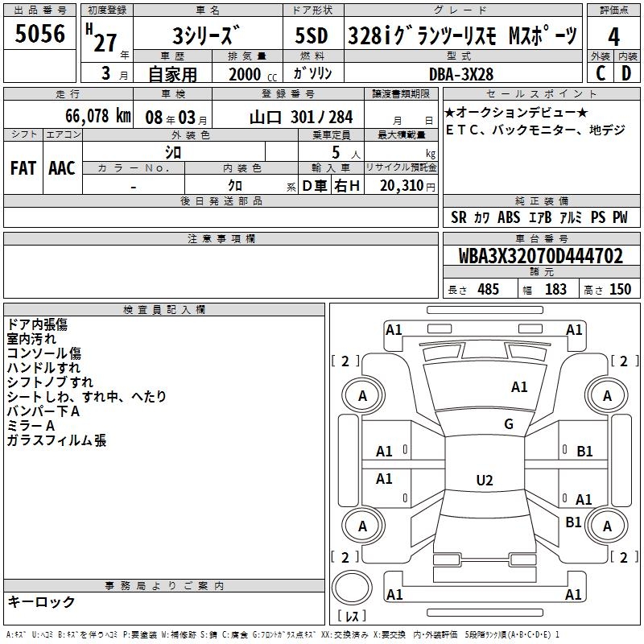Image resolution: width=644 pixels, height=644 pixels.
Task: Select the steering position 右H
Action: (347, 186)
